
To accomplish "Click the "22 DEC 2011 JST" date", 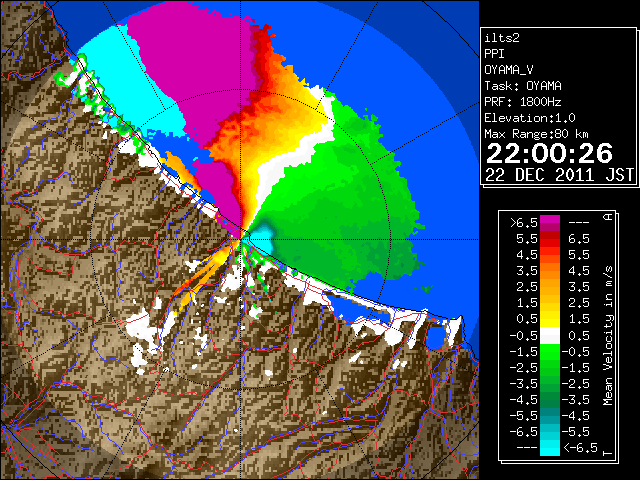I will (559, 175).
